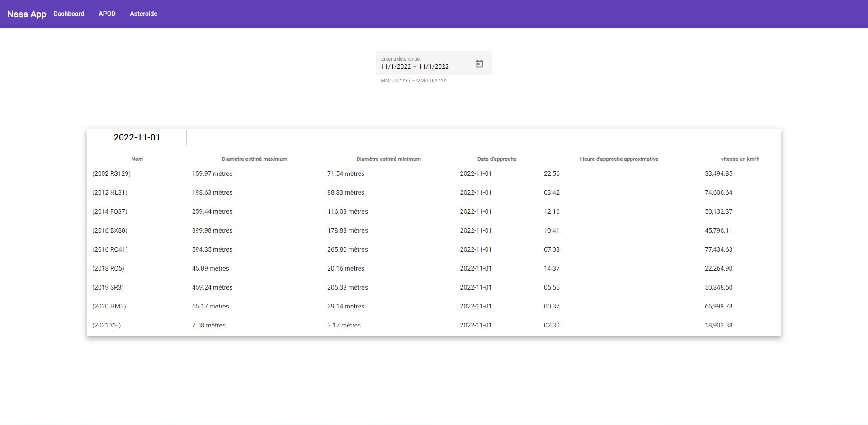
Task: Select the (2002 RS129) asteroid row
Action: 111,173
